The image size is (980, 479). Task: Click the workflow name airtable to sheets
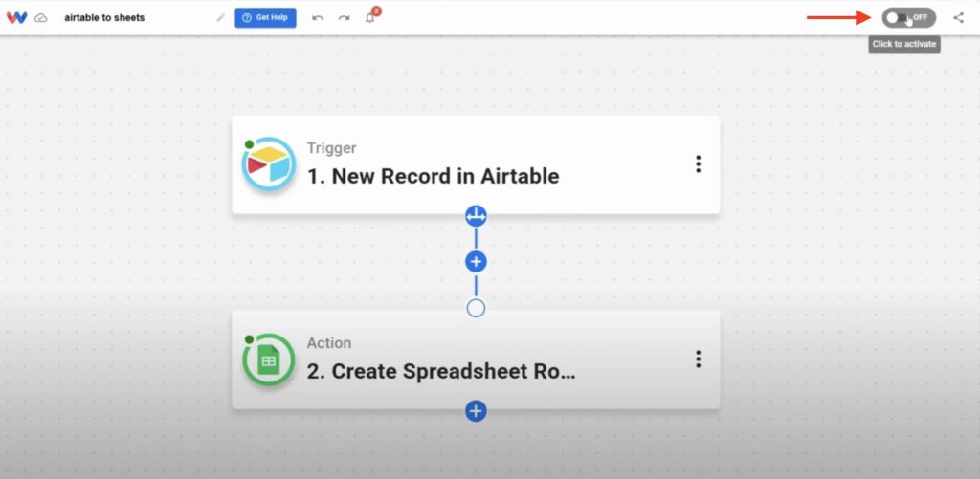click(x=104, y=18)
